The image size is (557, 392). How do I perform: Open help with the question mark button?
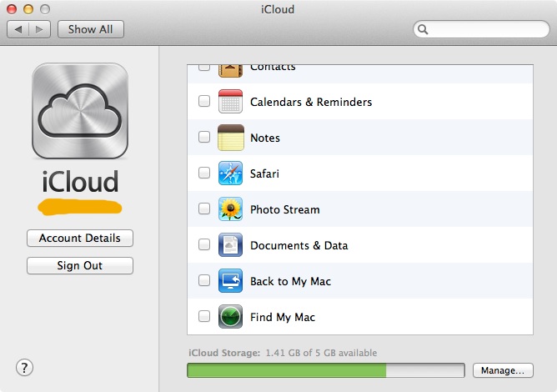point(24,368)
